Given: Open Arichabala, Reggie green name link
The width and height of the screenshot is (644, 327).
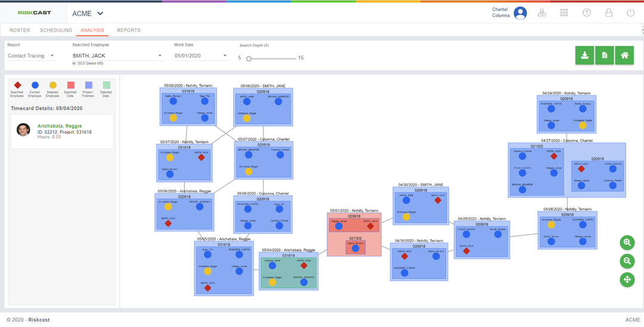Looking at the screenshot, I should 60,126.
